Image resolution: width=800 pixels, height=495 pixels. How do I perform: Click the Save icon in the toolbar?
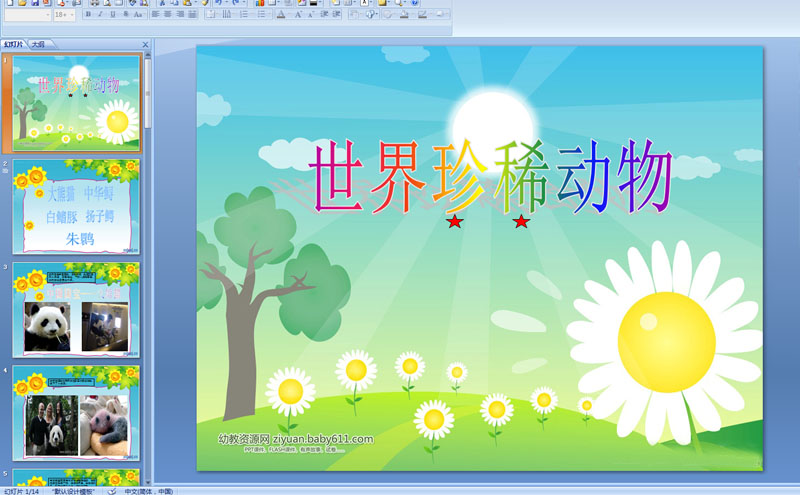pyautogui.click(x=34, y=3)
